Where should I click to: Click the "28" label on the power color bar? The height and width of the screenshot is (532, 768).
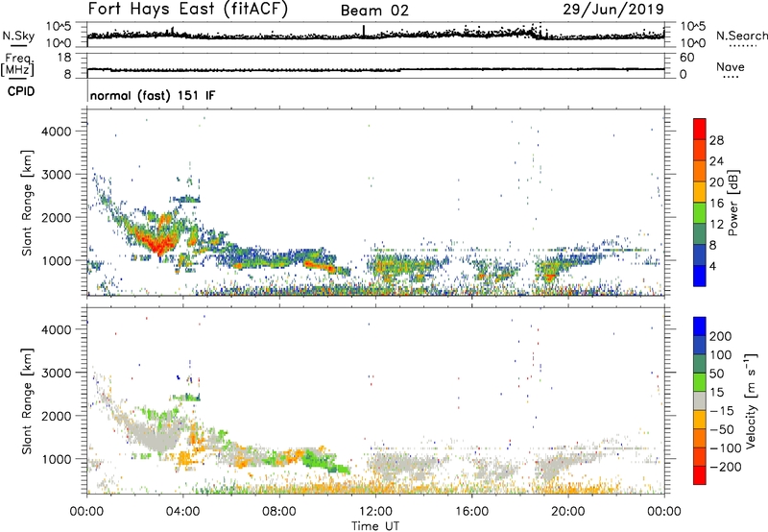coord(716,140)
